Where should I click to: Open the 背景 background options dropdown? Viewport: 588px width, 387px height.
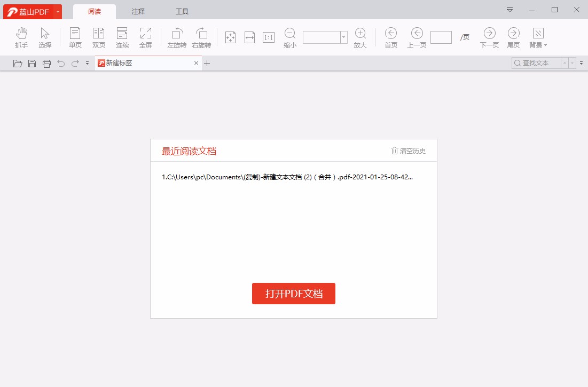coord(538,36)
